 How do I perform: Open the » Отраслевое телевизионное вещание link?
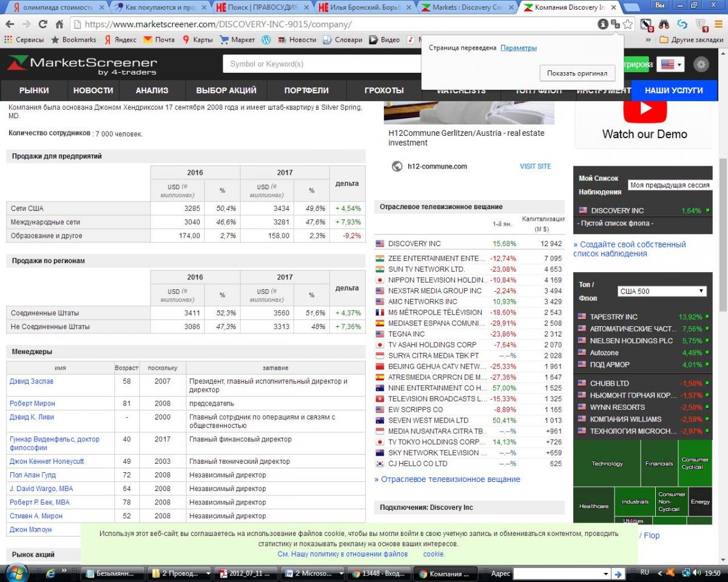click(447, 479)
